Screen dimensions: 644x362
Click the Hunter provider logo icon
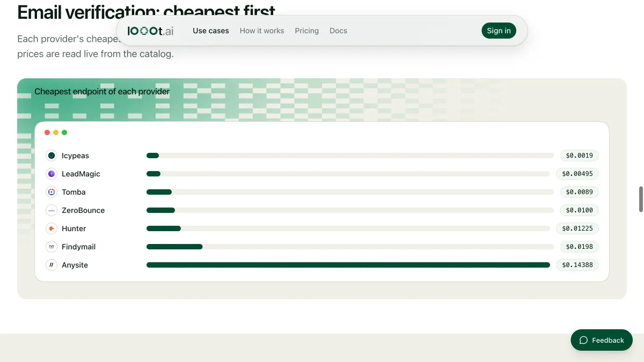coord(52,228)
